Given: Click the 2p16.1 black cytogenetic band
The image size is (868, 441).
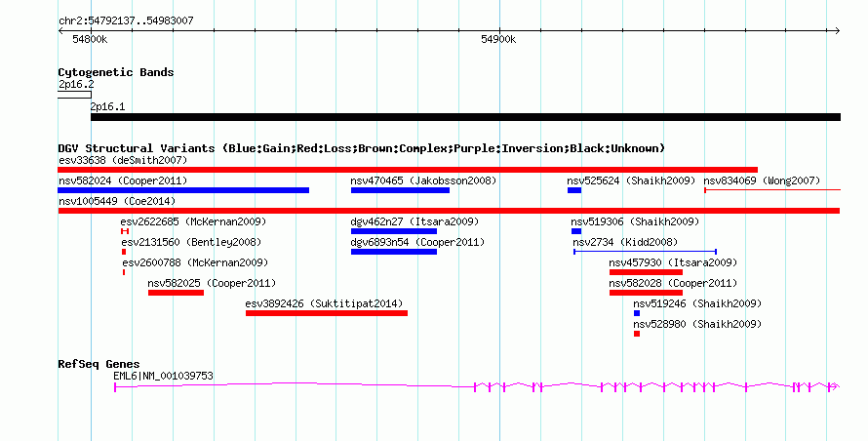Looking at the screenshot, I should (x=465, y=117).
